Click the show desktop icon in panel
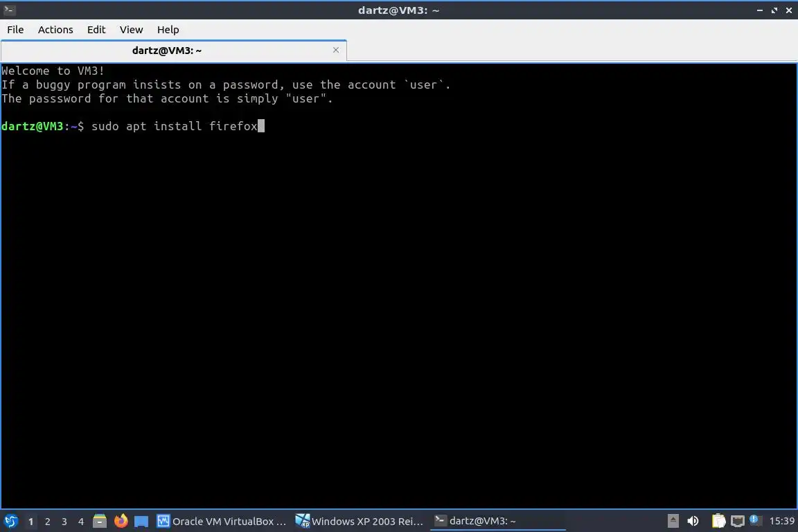Screen dimensions: 798x532 click(141, 522)
